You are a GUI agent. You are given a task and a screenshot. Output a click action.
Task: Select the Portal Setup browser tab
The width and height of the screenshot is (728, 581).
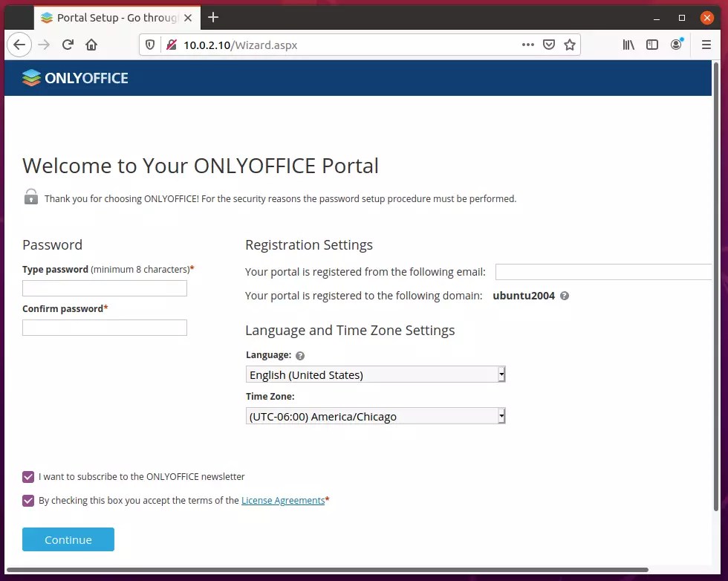[x=104, y=17]
